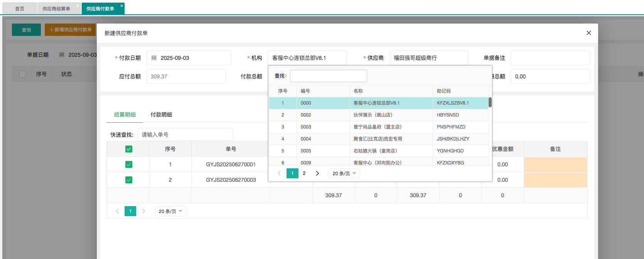Open 20 条/页 selector in 机构 popup

coord(344,173)
